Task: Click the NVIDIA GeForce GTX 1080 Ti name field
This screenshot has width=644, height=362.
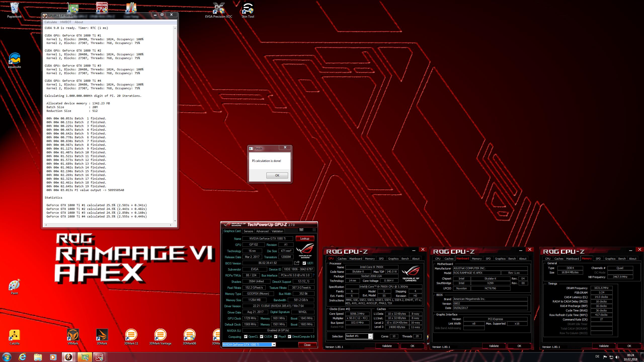Action: [268, 239]
